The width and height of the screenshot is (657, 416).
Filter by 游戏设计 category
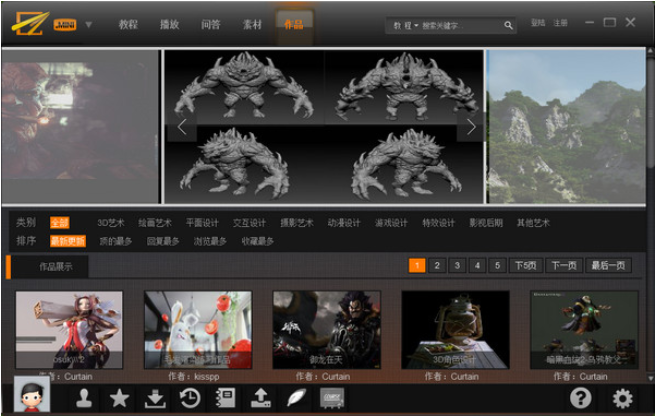point(391,223)
